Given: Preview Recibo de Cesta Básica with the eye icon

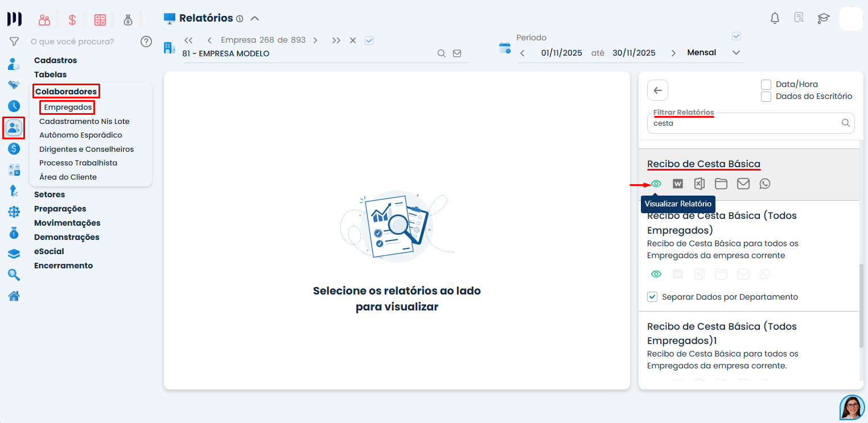Looking at the screenshot, I should pyautogui.click(x=656, y=183).
